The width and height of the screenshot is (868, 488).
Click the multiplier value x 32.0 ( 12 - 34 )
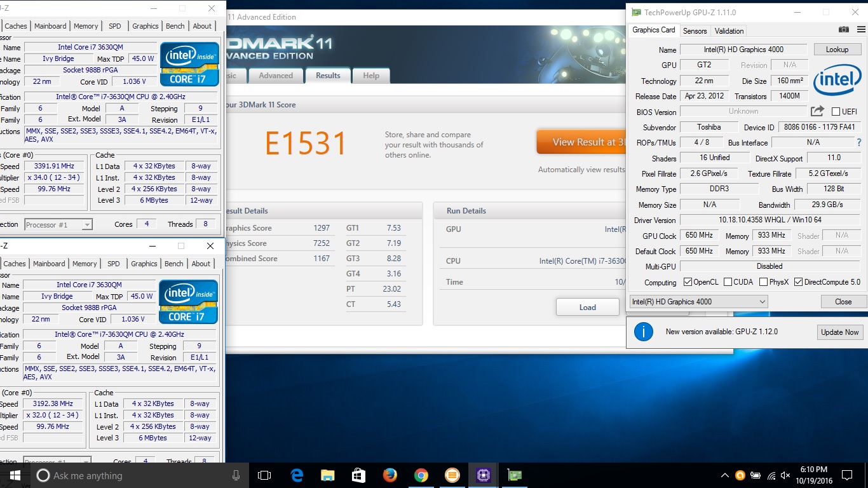[53, 415]
